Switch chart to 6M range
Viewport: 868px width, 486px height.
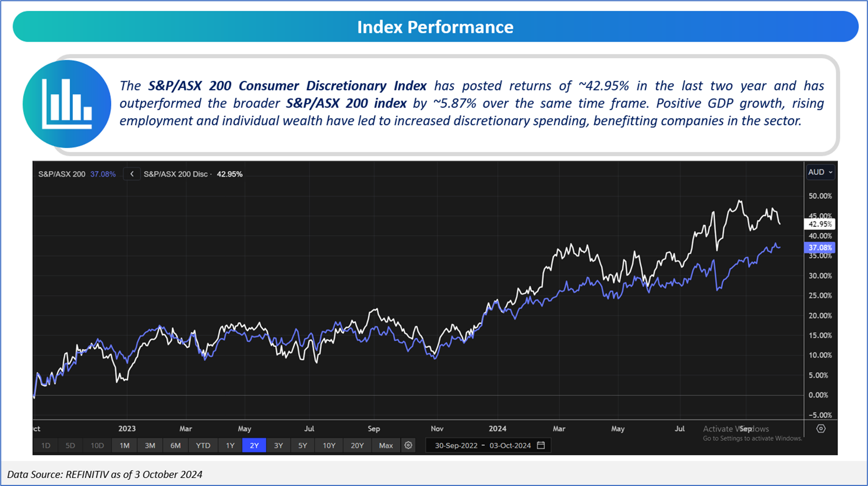click(175, 446)
